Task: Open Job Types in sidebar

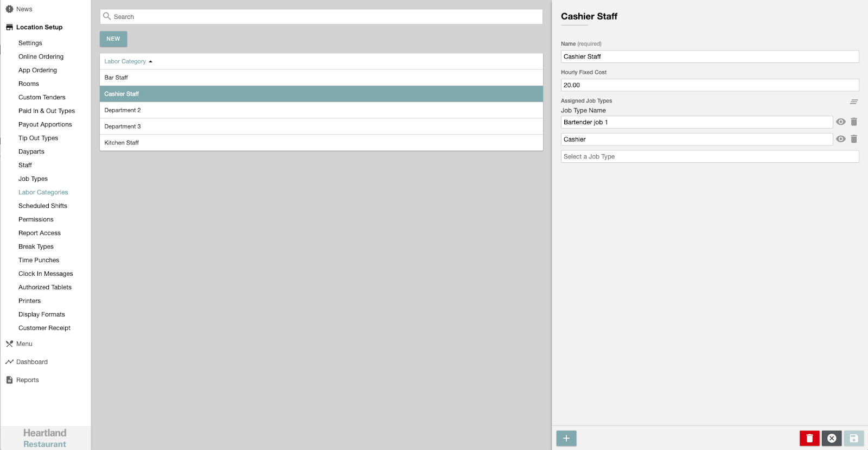Action: tap(33, 179)
